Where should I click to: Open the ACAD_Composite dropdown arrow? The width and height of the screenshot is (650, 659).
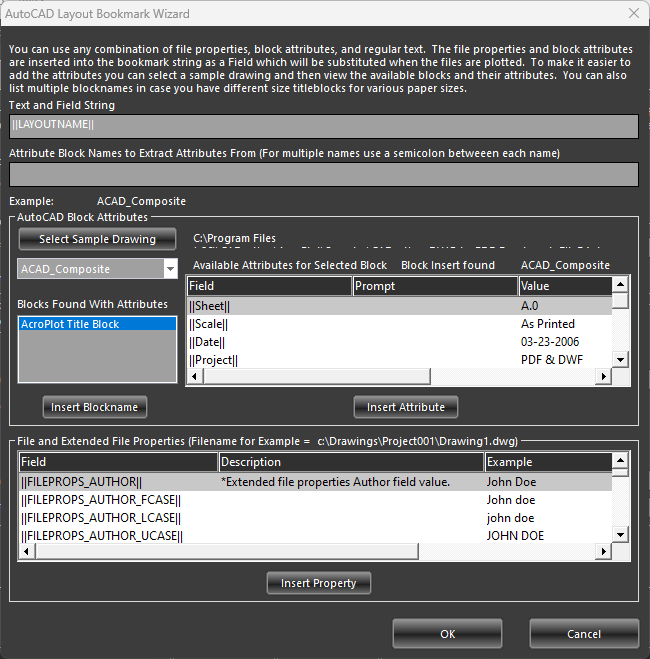[x=170, y=269]
